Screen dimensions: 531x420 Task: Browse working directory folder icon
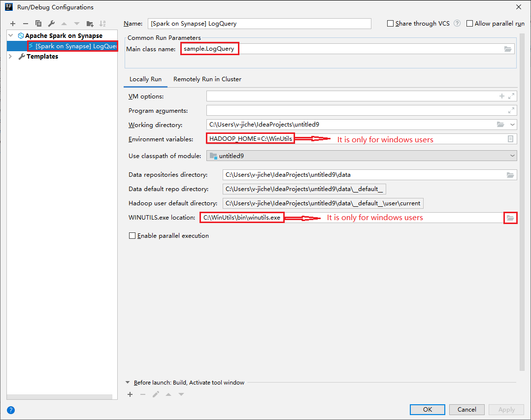(x=500, y=125)
